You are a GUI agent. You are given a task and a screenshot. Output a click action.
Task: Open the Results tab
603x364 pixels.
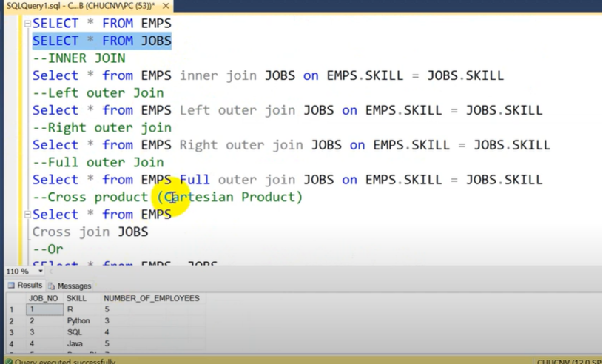30,286
